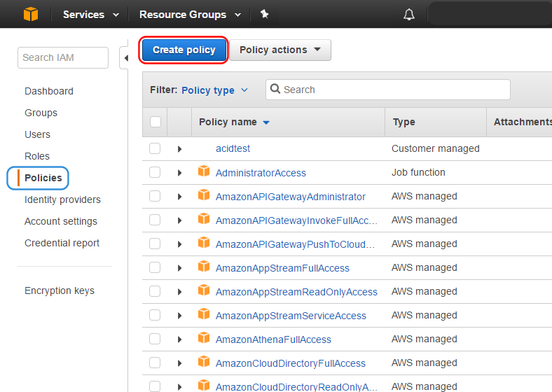This screenshot has width=552, height=392.
Task: Go to Roles in IAM sidebar
Action: tap(37, 156)
